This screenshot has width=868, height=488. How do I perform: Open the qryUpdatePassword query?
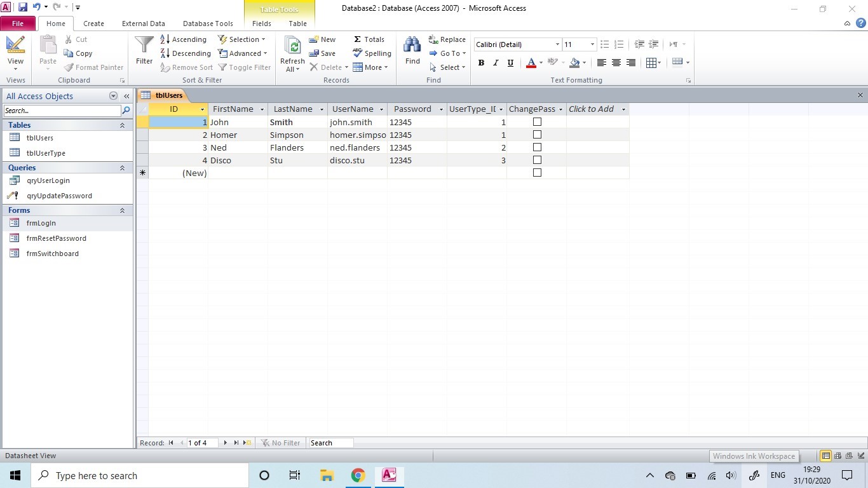coord(59,196)
